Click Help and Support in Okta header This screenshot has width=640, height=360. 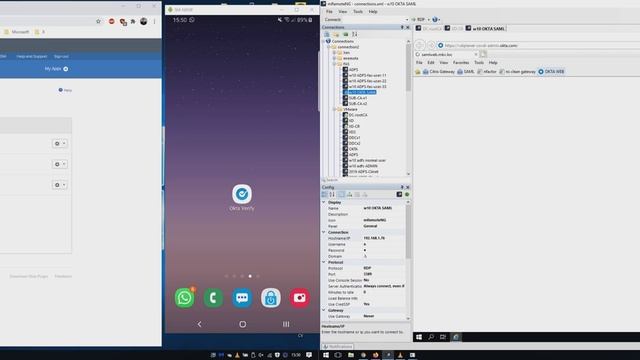tap(32, 56)
